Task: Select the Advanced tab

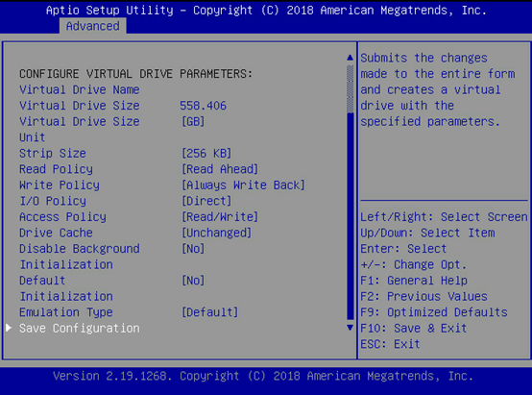Action: (92, 26)
